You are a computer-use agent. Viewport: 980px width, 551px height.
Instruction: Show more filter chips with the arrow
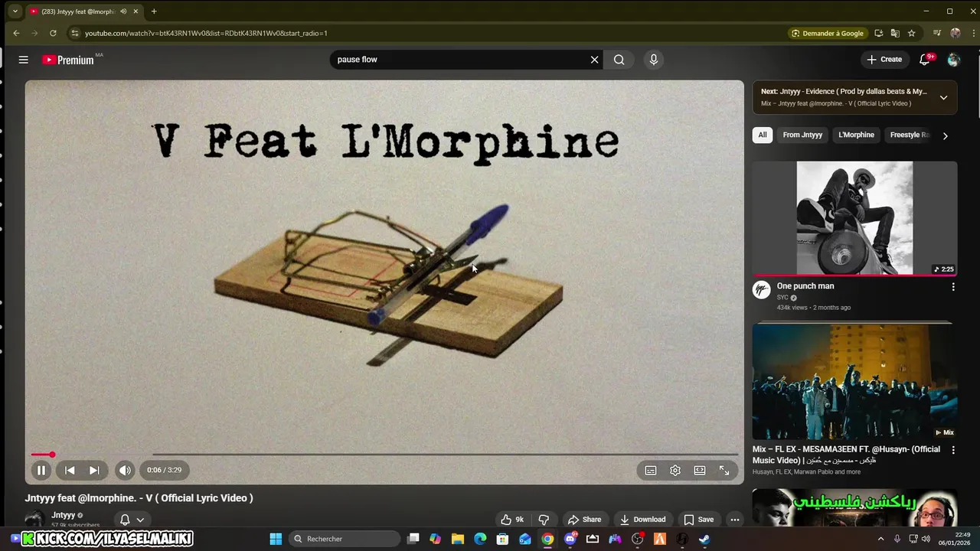point(945,135)
